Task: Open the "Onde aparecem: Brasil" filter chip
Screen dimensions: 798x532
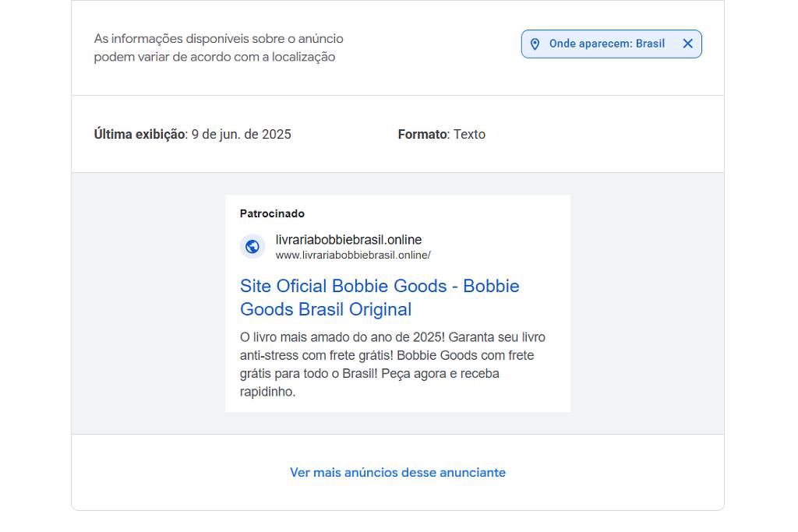Action: pyautogui.click(x=606, y=44)
